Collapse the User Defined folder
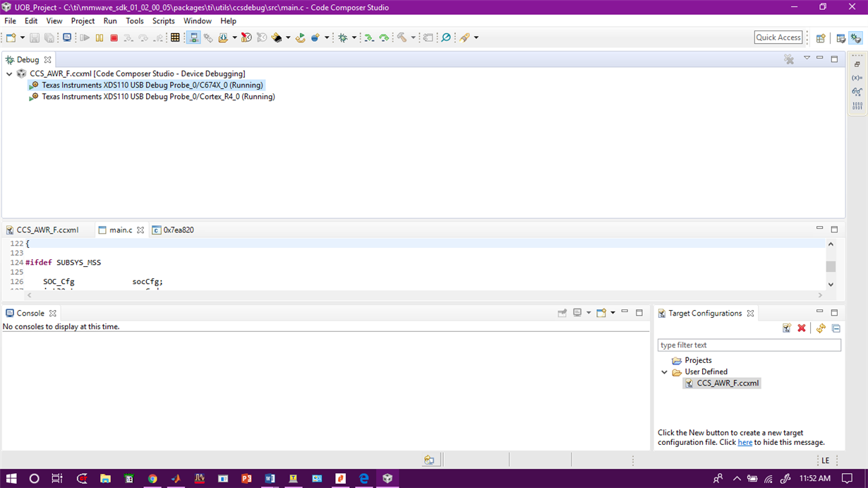 point(664,372)
